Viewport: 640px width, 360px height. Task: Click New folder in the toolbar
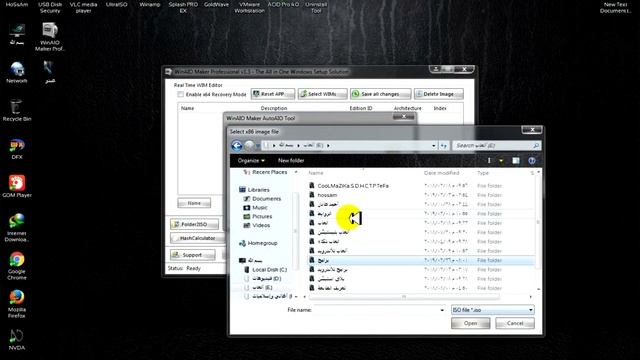[291, 160]
